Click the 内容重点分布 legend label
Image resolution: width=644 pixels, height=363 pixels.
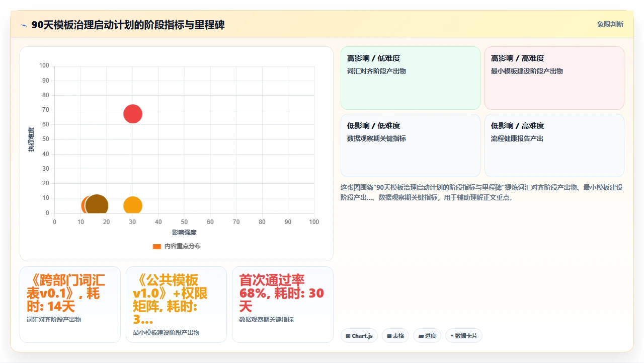[x=183, y=246]
